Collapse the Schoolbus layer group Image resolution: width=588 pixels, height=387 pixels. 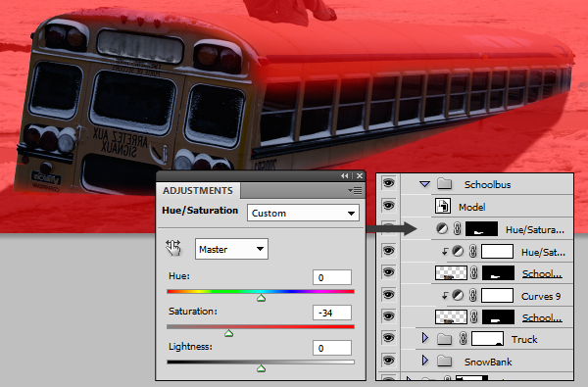(x=424, y=184)
